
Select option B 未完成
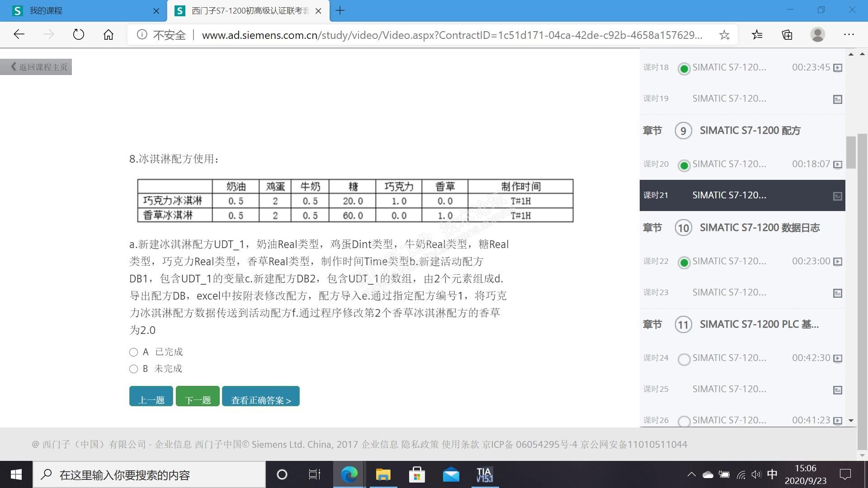click(133, 369)
